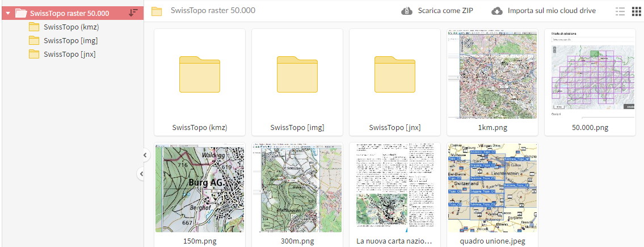Image resolution: width=644 pixels, height=247 pixels.
Task: Open the SwissTopo (kmz) folder card
Action: pos(200,82)
